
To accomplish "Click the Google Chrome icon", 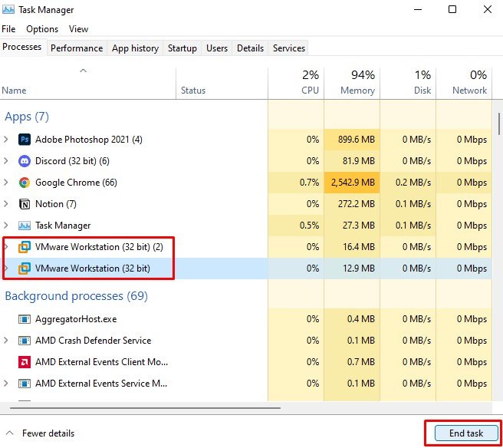I will [x=24, y=183].
